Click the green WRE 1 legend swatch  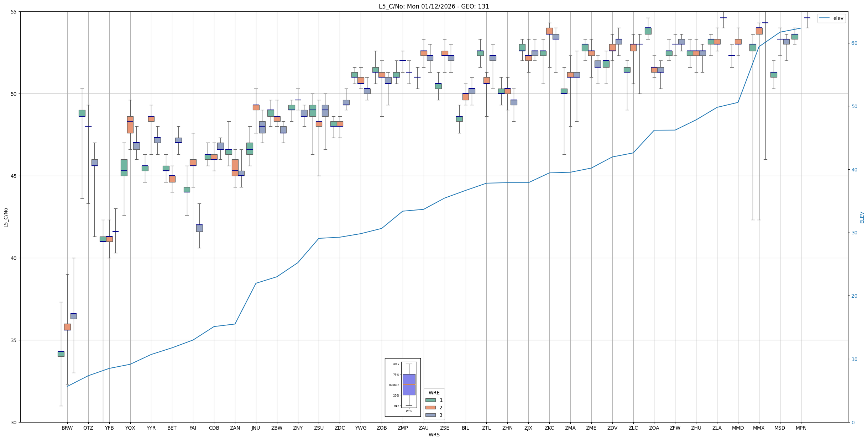pos(430,400)
